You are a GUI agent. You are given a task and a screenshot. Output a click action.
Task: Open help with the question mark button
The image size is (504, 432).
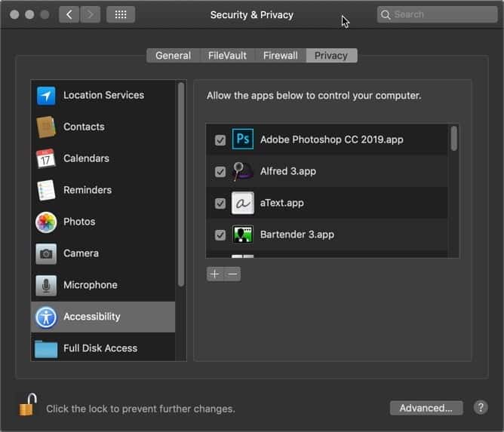tap(481, 408)
